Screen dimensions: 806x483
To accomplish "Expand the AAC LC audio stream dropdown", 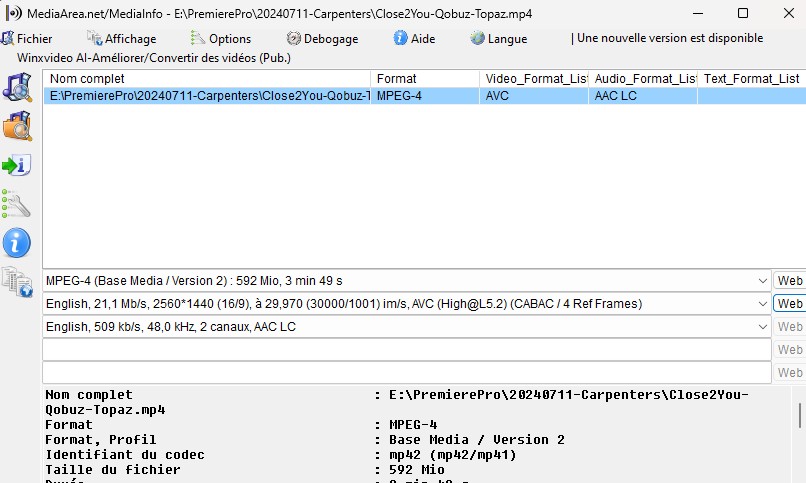I will click(763, 326).
